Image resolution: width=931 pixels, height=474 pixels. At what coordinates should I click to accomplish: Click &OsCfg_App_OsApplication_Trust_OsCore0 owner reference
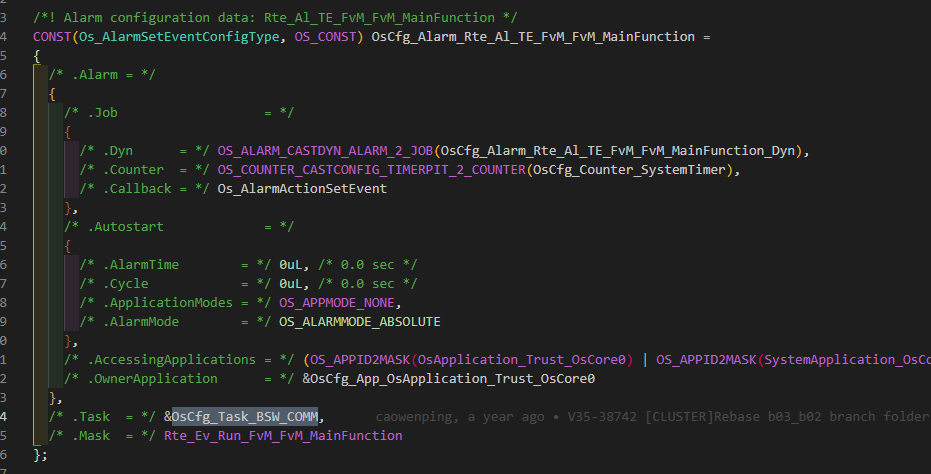pyautogui.click(x=448, y=379)
